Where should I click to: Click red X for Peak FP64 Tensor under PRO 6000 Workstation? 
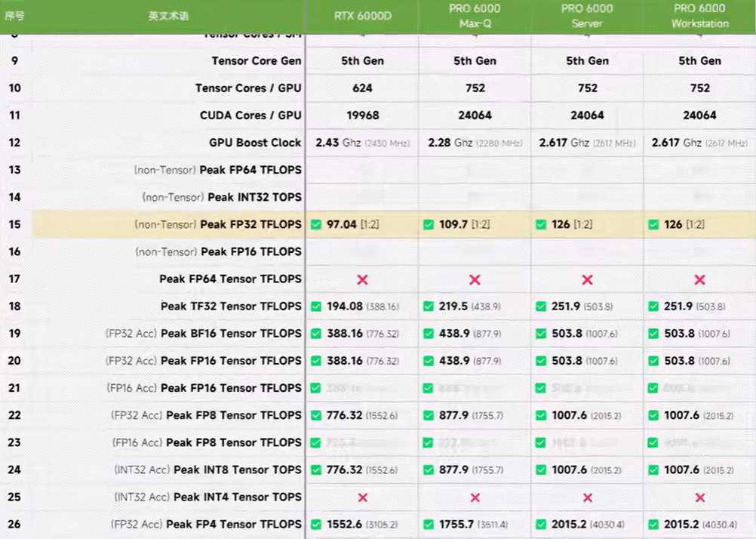[x=699, y=279]
